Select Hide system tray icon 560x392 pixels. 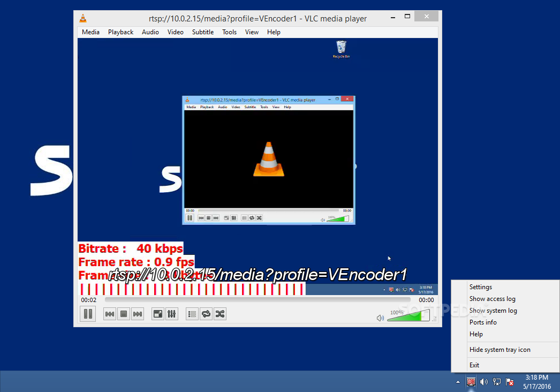click(500, 350)
